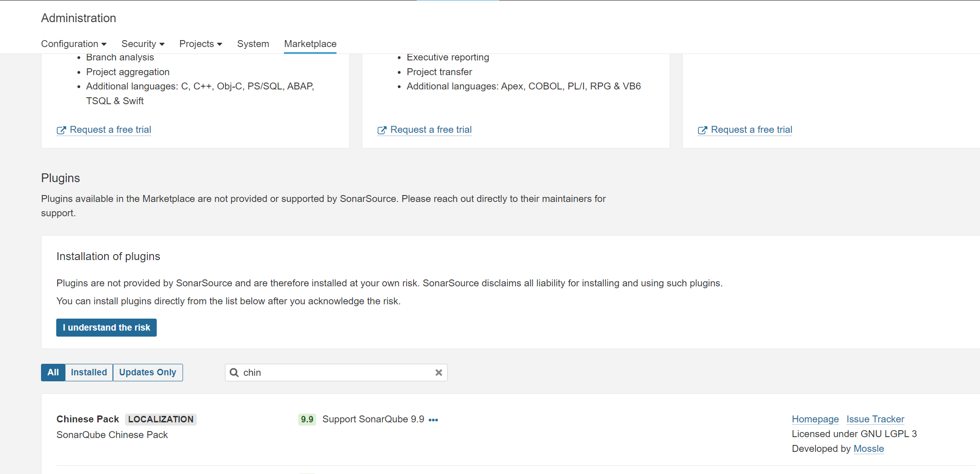Click the magnifier icon in the plugin search

[x=234, y=373]
